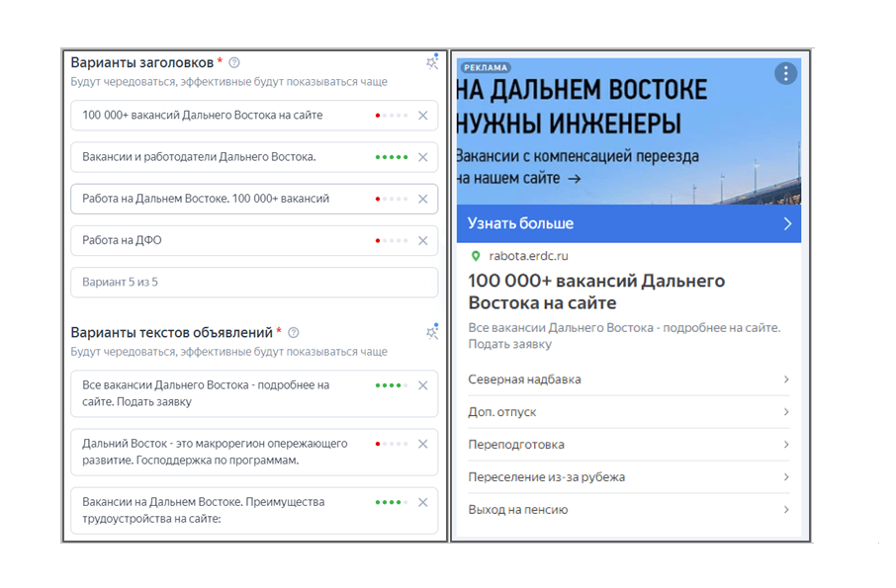The width and height of the screenshot is (896, 588).
Task: Click the AI generate icon for ad text variants
Action: click(x=432, y=332)
